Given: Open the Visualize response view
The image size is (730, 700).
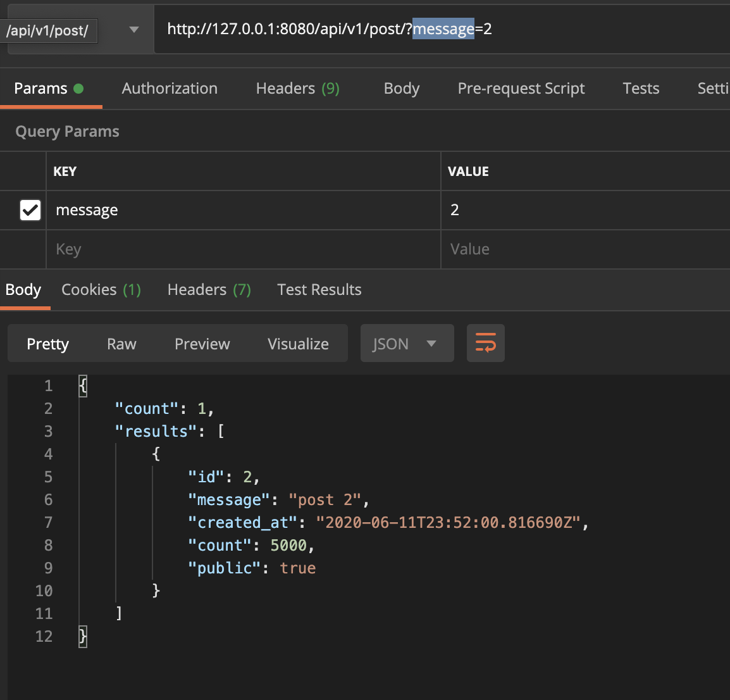Looking at the screenshot, I should click(298, 344).
